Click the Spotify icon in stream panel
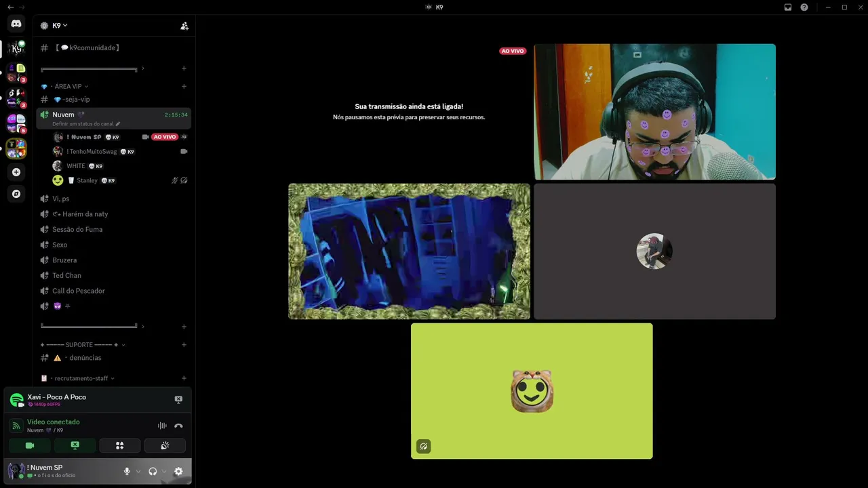The width and height of the screenshot is (868, 488). [x=16, y=400]
